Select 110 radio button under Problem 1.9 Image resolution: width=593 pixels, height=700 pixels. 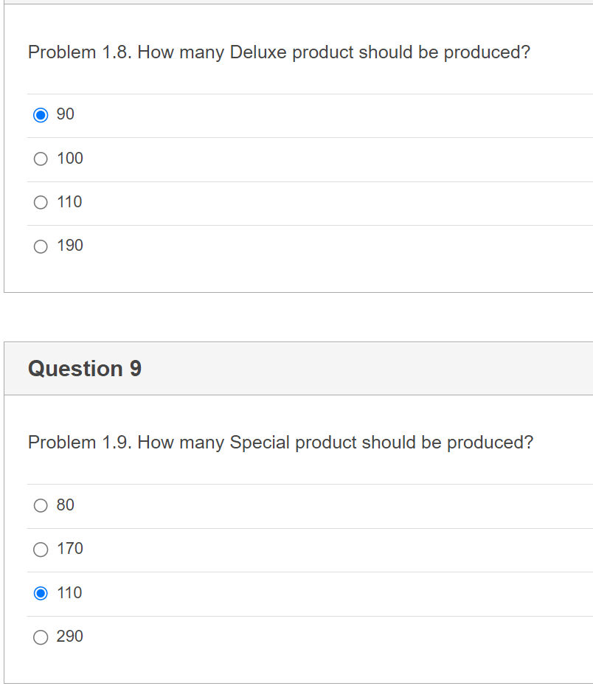tap(41, 593)
